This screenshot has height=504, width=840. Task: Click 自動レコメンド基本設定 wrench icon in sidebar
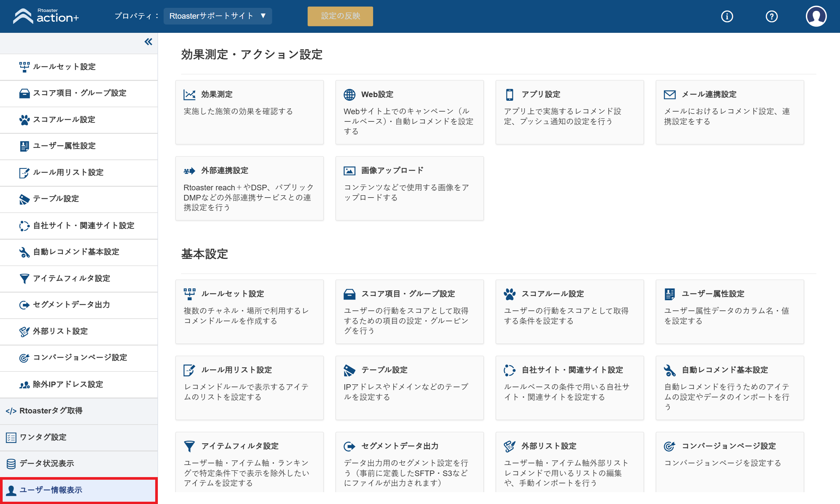(24, 252)
